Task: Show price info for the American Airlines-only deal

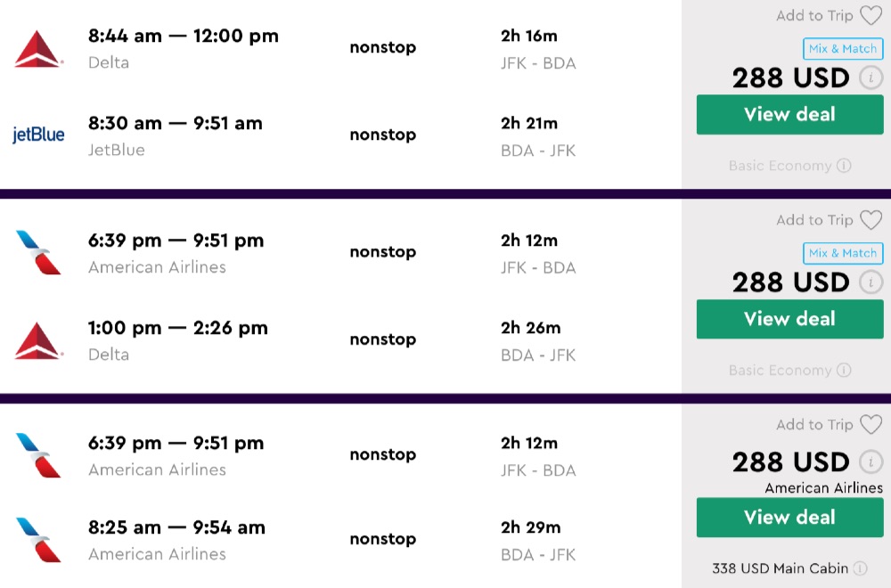Action: coord(871,462)
